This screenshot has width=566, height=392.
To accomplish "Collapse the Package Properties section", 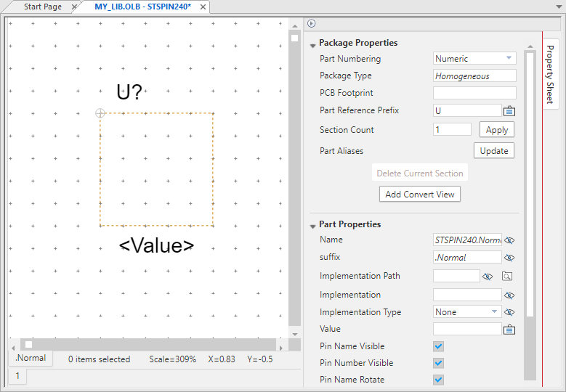I will pyautogui.click(x=312, y=44).
